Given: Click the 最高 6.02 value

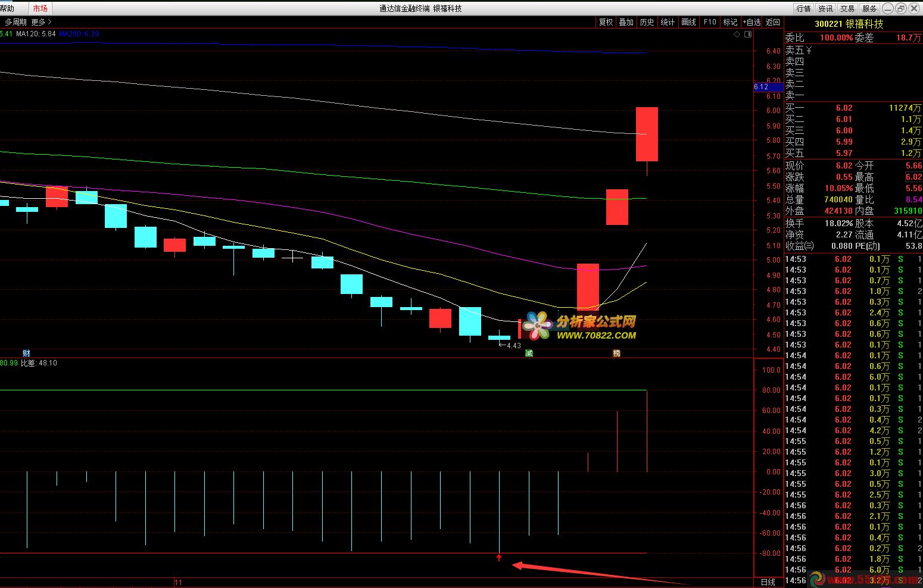Looking at the screenshot, I should click(x=913, y=177).
